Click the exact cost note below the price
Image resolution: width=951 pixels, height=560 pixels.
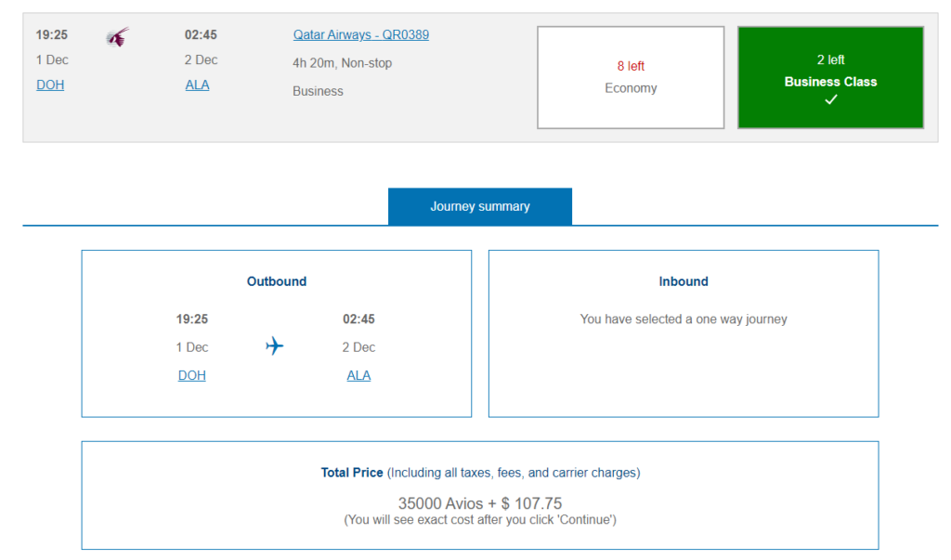[479, 519]
